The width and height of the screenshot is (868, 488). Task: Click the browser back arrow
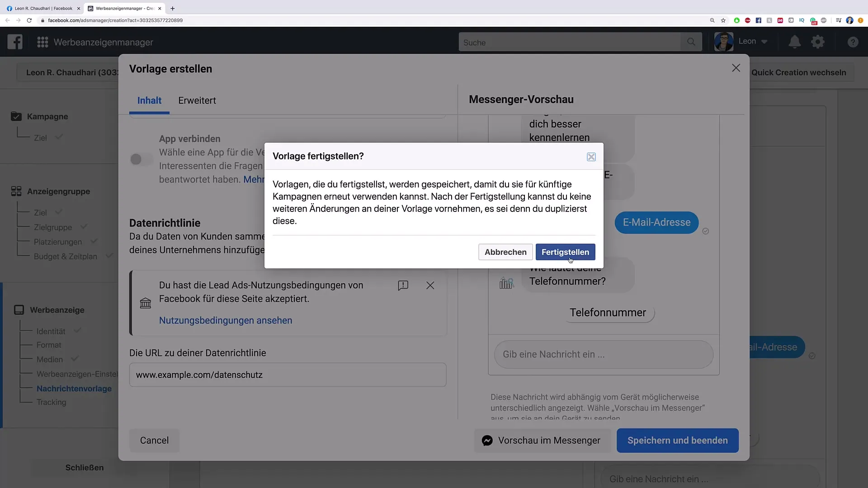[x=7, y=20]
